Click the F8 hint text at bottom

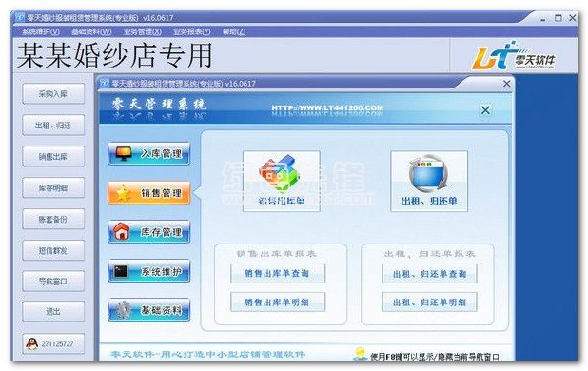[435, 357]
